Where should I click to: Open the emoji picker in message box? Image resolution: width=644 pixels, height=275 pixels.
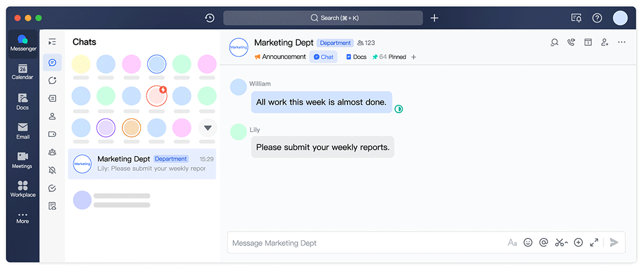[x=528, y=243]
